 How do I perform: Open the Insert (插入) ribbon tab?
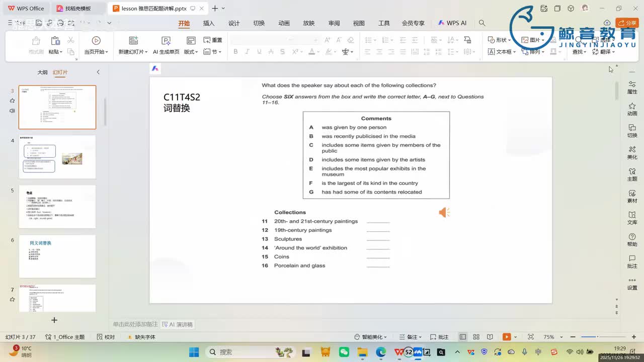coord(209,23)
